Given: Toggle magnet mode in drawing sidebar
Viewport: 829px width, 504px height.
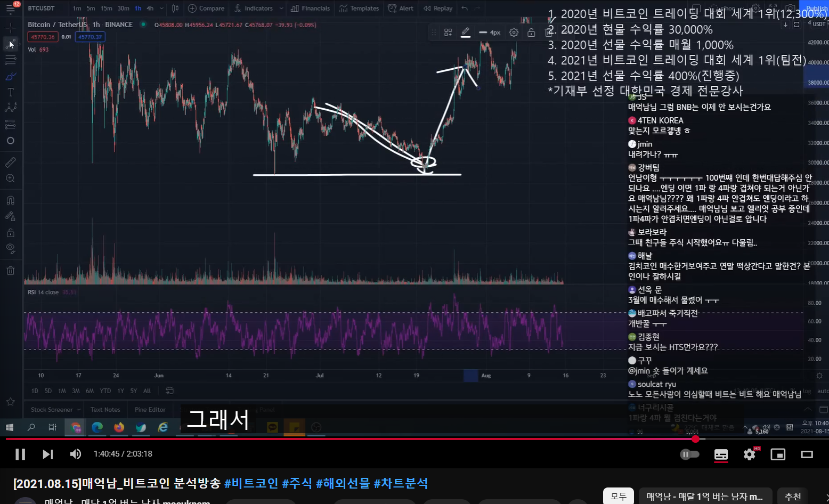Looking at the screenshot, I should 10,200.
